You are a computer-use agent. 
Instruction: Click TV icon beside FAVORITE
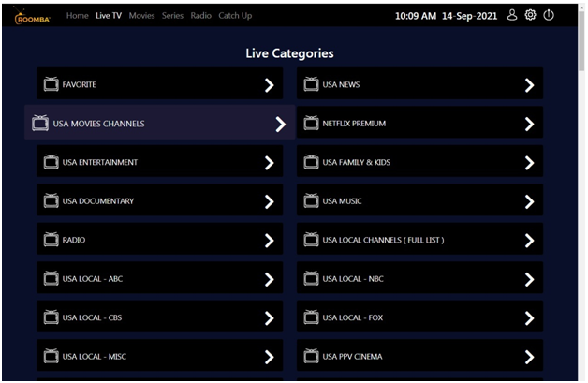click(51, 84)
